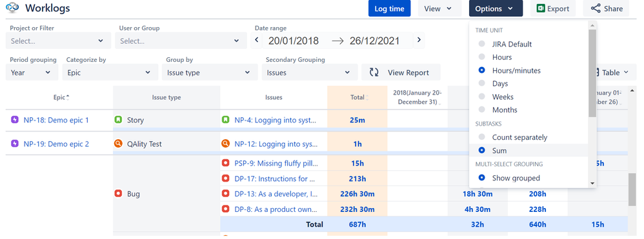This screenshot has height=239, width=644.
Task: Click the Log time button
Action: [x=389, y=8]
